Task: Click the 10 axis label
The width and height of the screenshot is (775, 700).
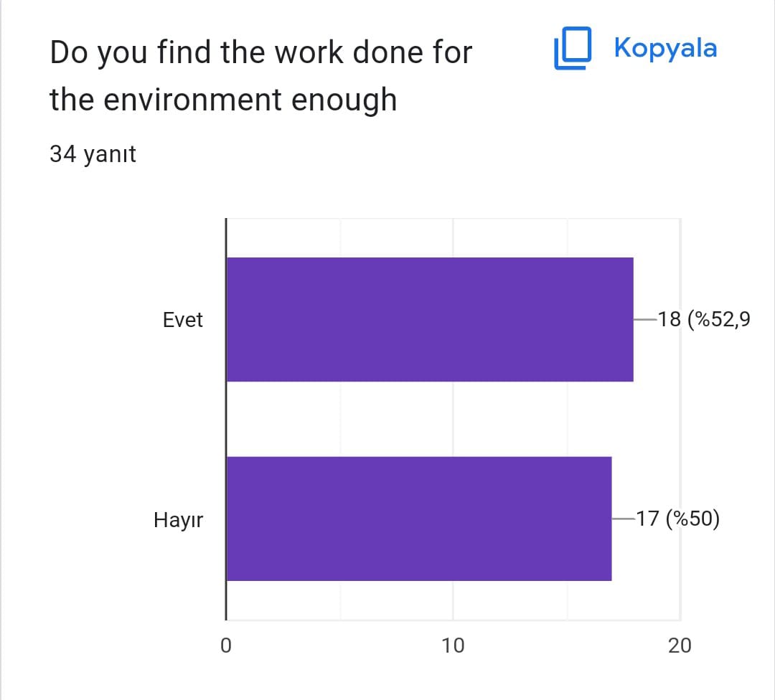Action: [453, 645]
